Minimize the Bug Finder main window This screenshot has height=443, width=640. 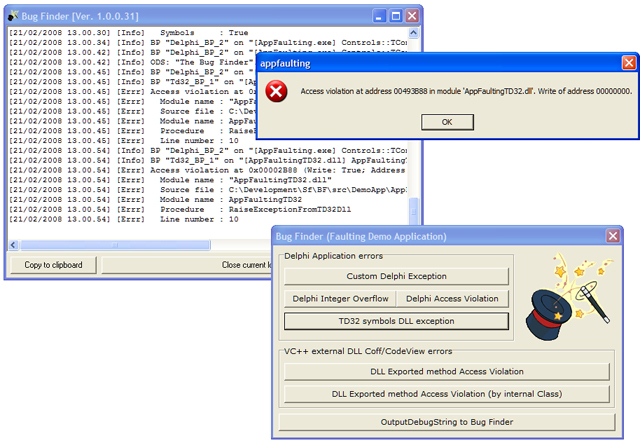(x=379, y=16)
